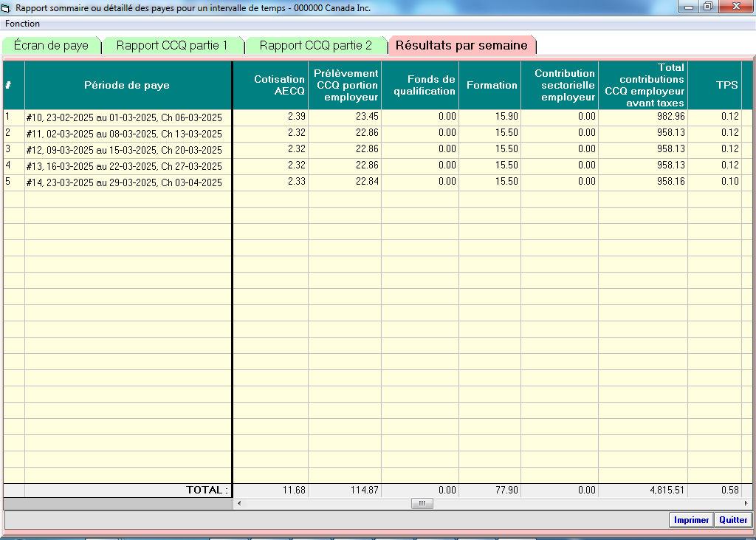Click the Résultats par semaine tab
The height and width of the screenshot is (540, 756).
tap(461, 46)
